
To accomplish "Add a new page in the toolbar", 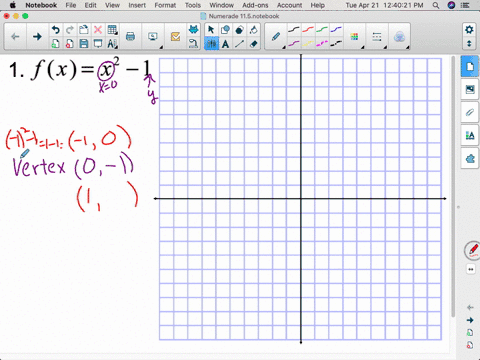I will pos(56,44).
